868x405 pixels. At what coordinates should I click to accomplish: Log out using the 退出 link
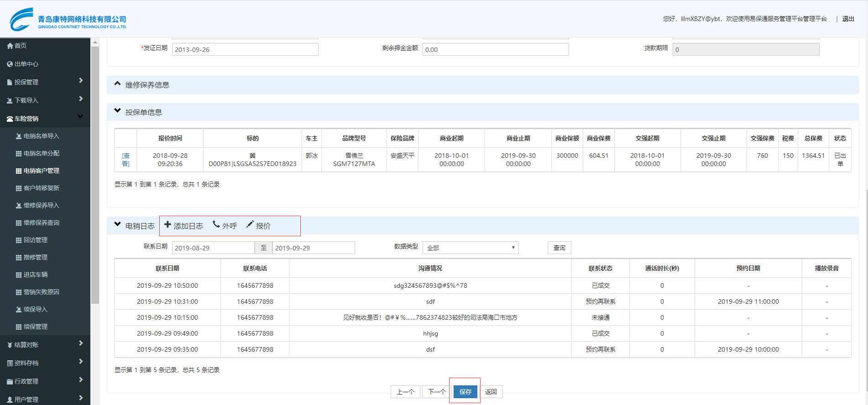pos(848,19)
